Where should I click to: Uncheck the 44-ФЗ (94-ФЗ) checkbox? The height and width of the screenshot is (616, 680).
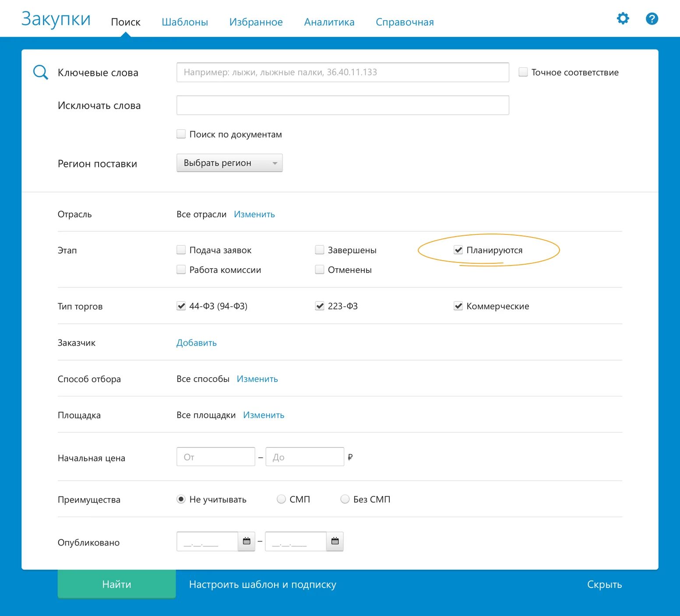181,306
